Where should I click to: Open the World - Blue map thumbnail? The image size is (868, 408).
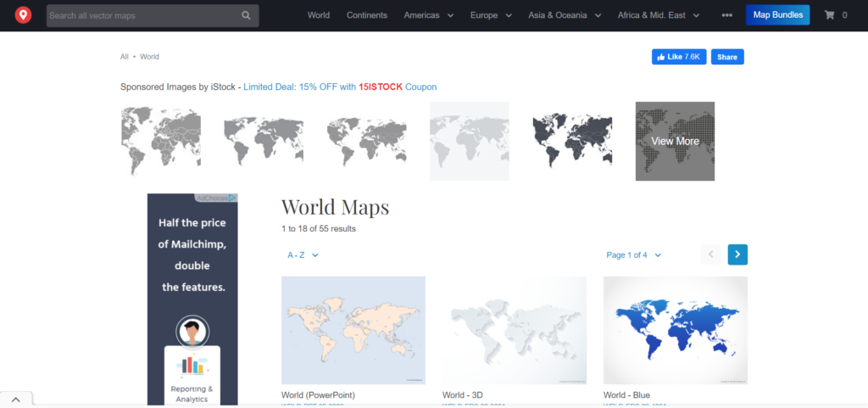coord(675,330)
